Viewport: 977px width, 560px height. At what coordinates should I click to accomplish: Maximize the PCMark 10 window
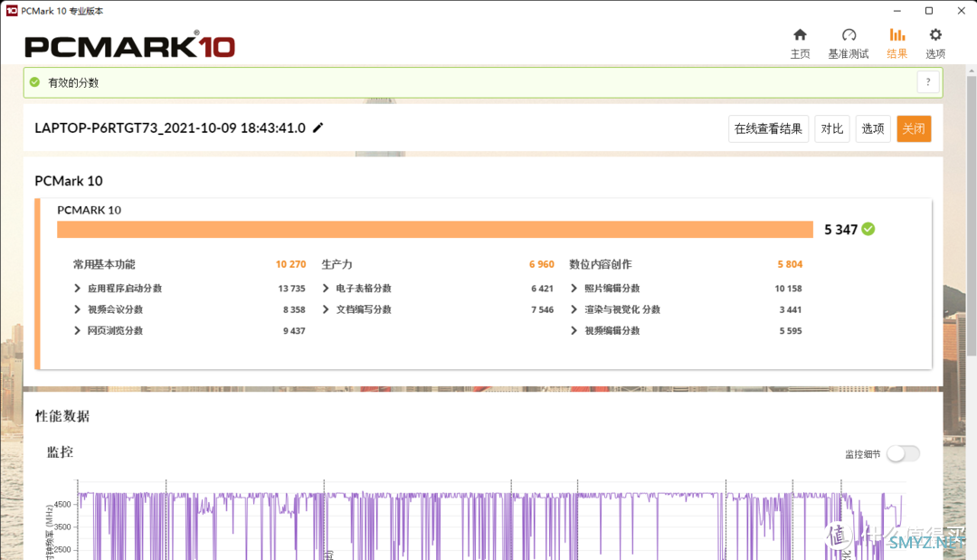point(929,11)
